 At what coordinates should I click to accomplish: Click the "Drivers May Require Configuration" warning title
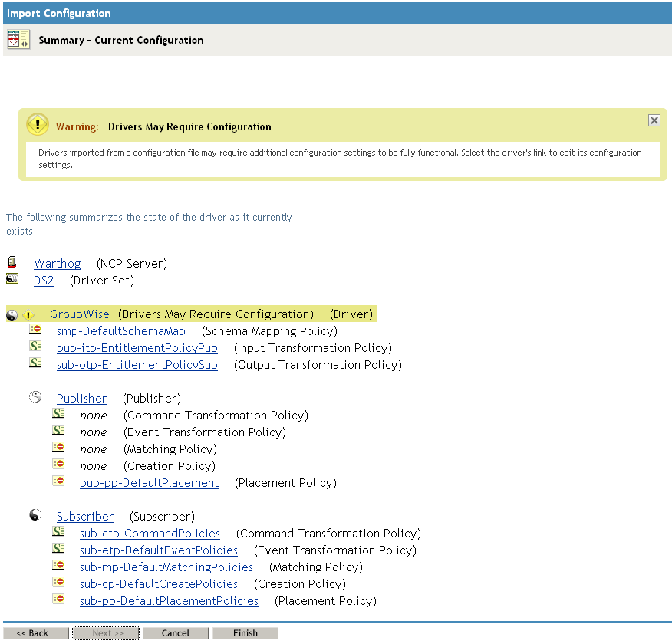189,127
